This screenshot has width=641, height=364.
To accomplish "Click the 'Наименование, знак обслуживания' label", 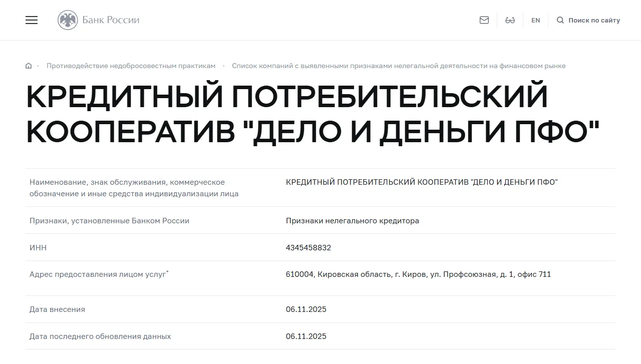I will (x=134, y=188).
